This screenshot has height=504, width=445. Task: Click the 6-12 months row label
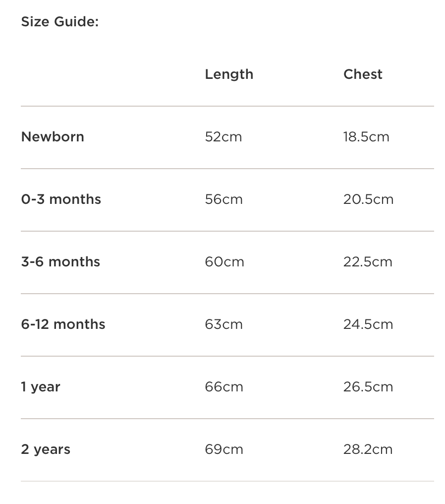click(x=63, y=324)
